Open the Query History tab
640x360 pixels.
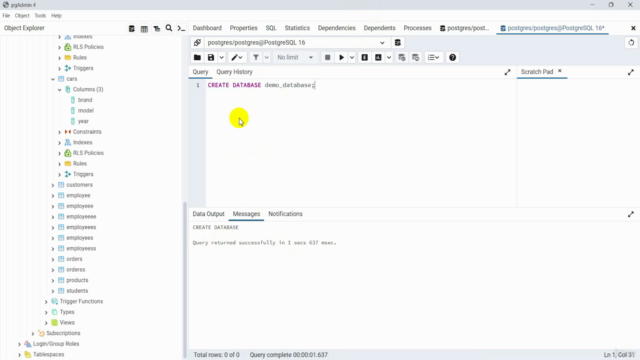234,72
